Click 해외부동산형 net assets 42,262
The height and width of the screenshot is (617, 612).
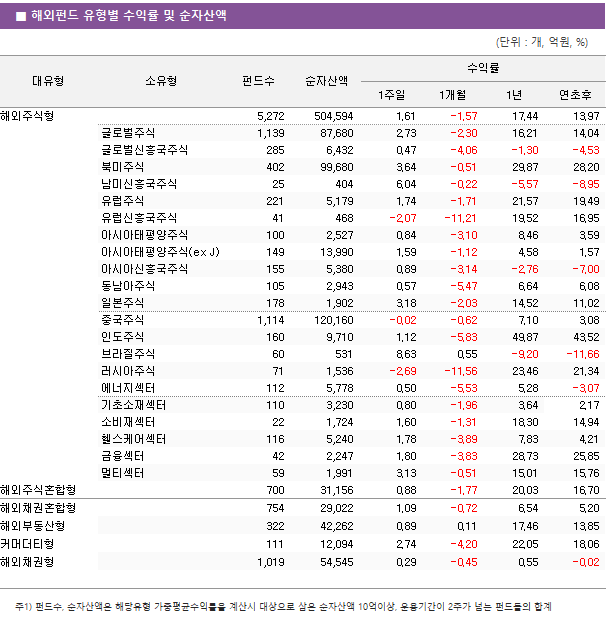pos(337,526)
